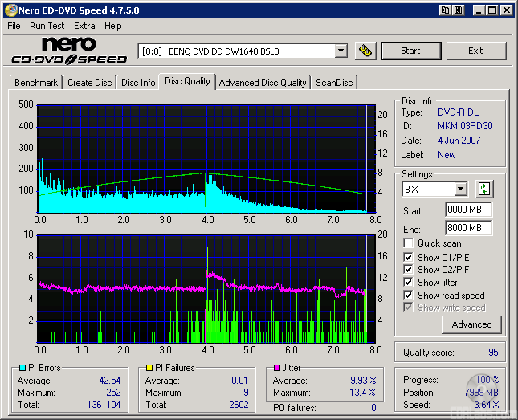Disable Show read speed checkbox
Viewport: 518px width, 420px height.
(409, 296)
